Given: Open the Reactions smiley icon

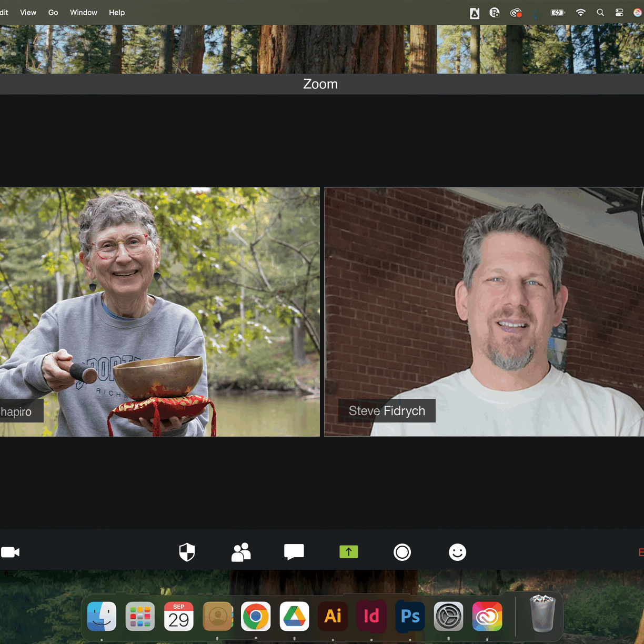Looking at the screenshot, I should click(x=457, y=552).
